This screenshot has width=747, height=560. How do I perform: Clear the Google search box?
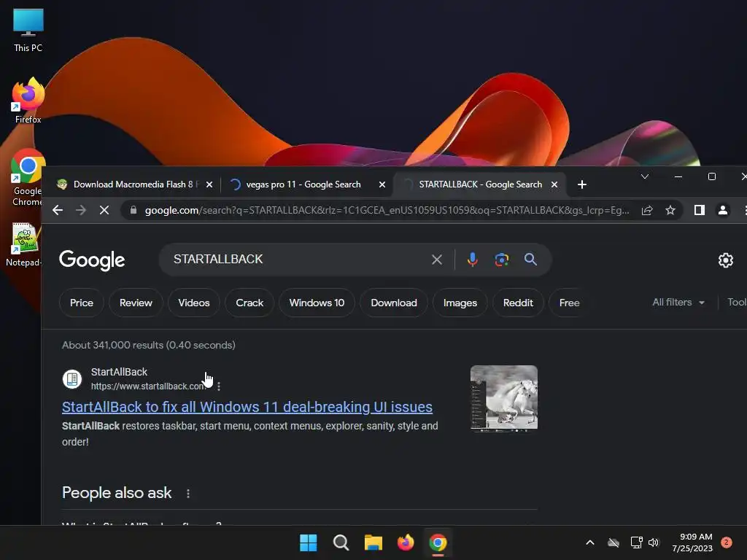[437, 260]
